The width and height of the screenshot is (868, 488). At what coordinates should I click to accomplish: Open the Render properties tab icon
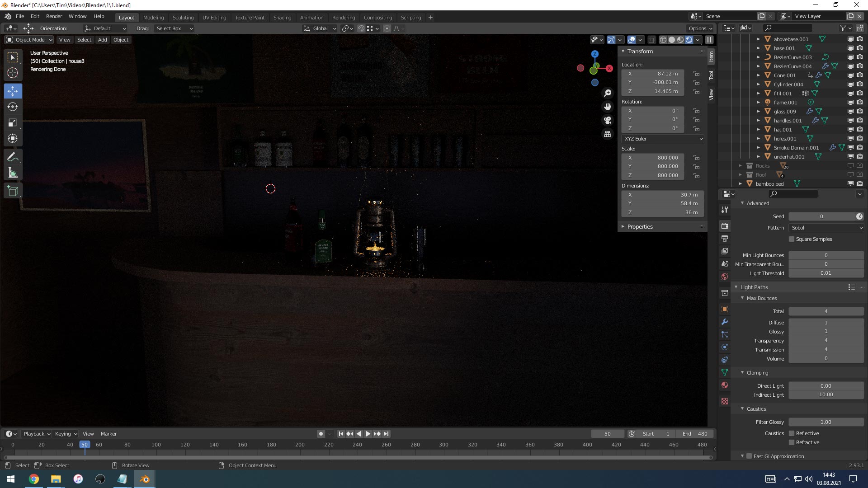click(x=725, y=225)
